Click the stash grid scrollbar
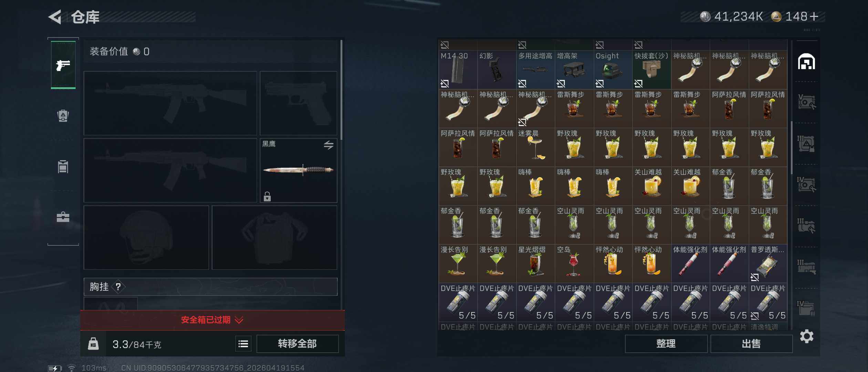 coord(792,148)
